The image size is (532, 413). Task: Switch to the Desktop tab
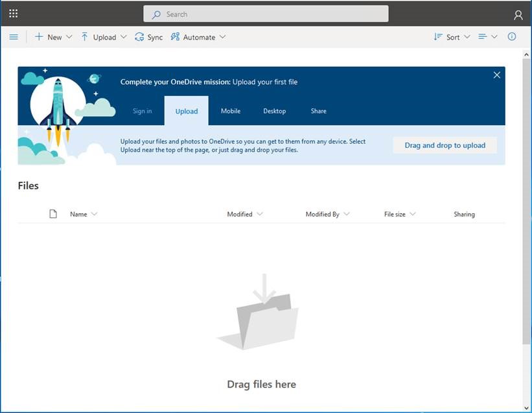(x=275, y=111)
